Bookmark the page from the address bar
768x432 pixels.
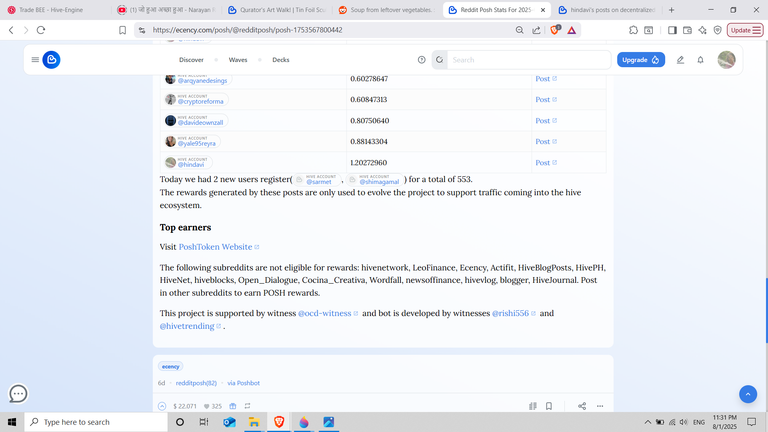click(x=122, y=30)
